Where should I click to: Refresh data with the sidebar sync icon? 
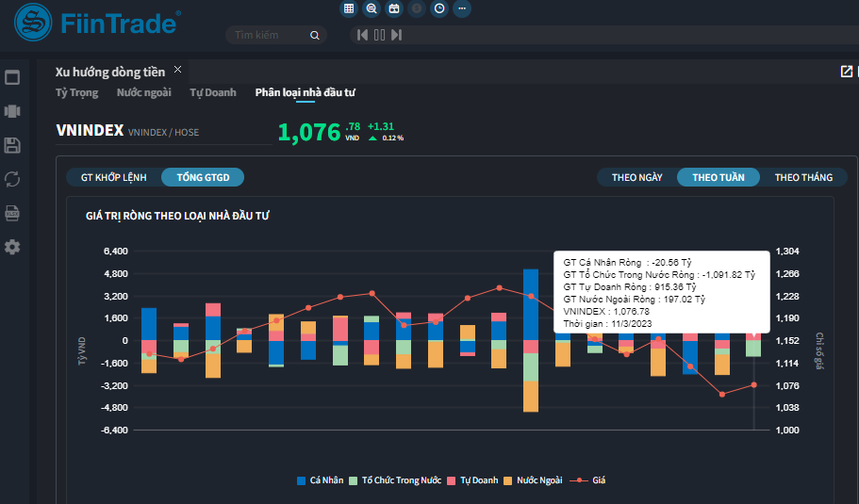pyautogui.click(x=12, y=179)
